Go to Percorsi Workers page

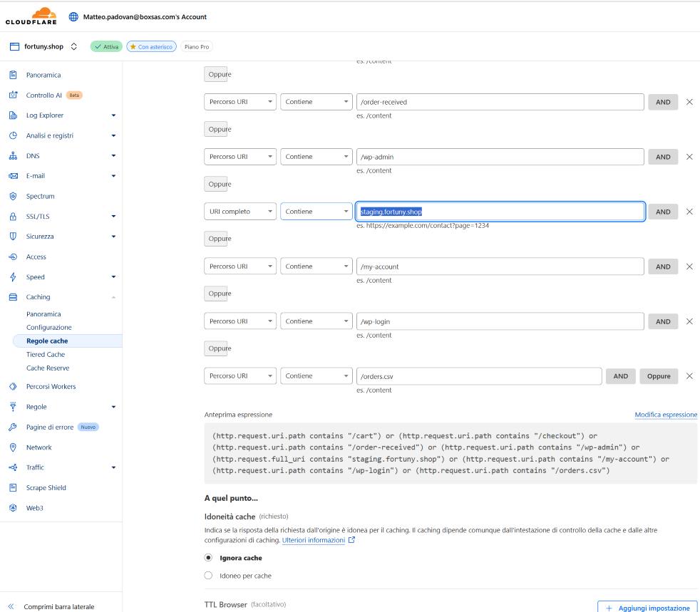click(51, 387)
